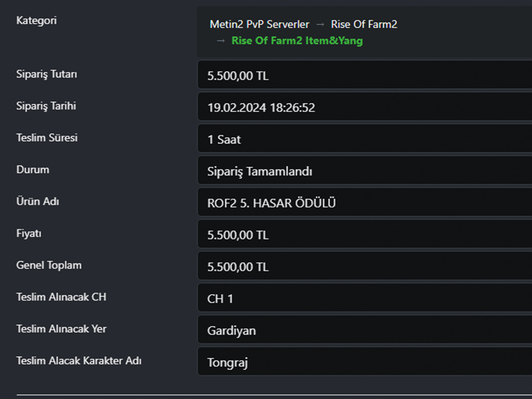
Task: Open the Rise Of Farm2 breadcrumb link
Action: 364,24
